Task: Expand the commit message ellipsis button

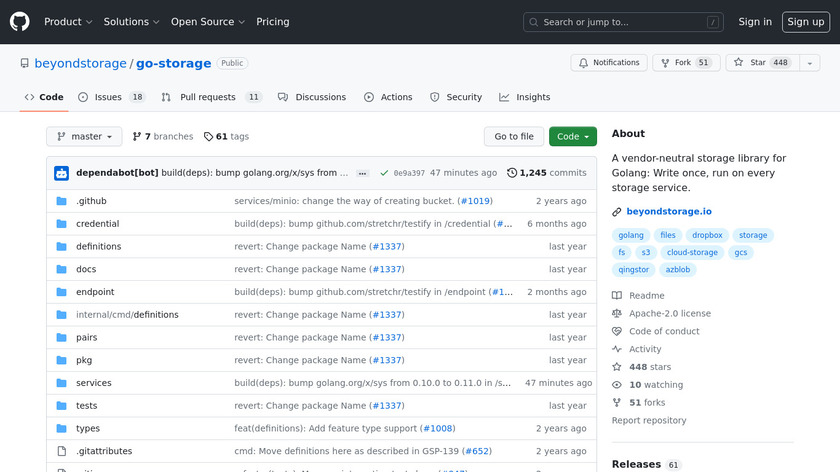Action: coord(362,173)
